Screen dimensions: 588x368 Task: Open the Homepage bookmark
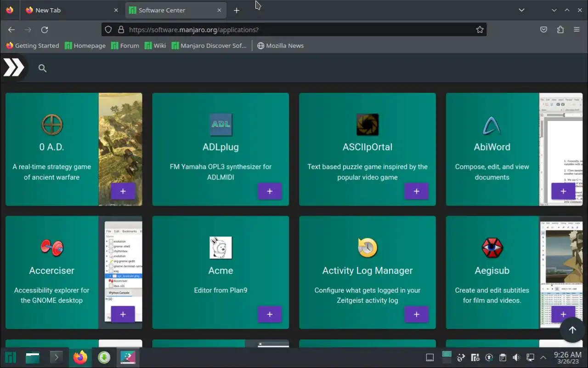pyautogui.click(x=85, y=46)
